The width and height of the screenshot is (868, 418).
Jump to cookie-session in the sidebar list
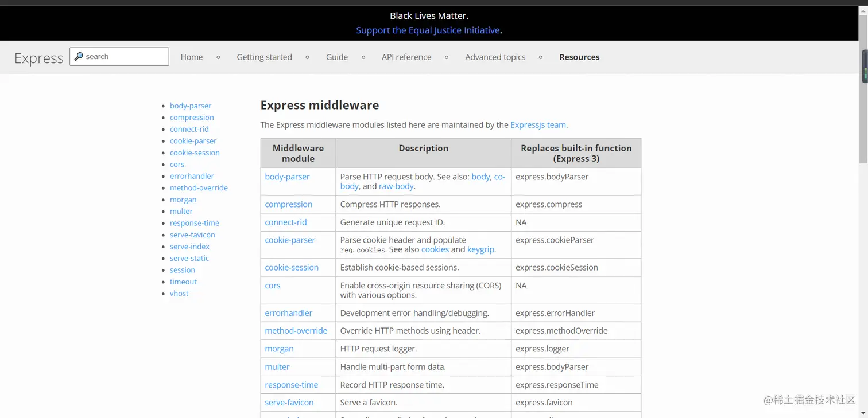(x=195, y=153)
